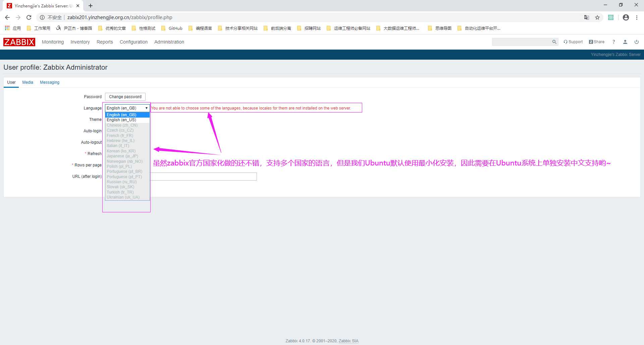Click the disabled Korean (ko_KR) option

coord(127,151)
